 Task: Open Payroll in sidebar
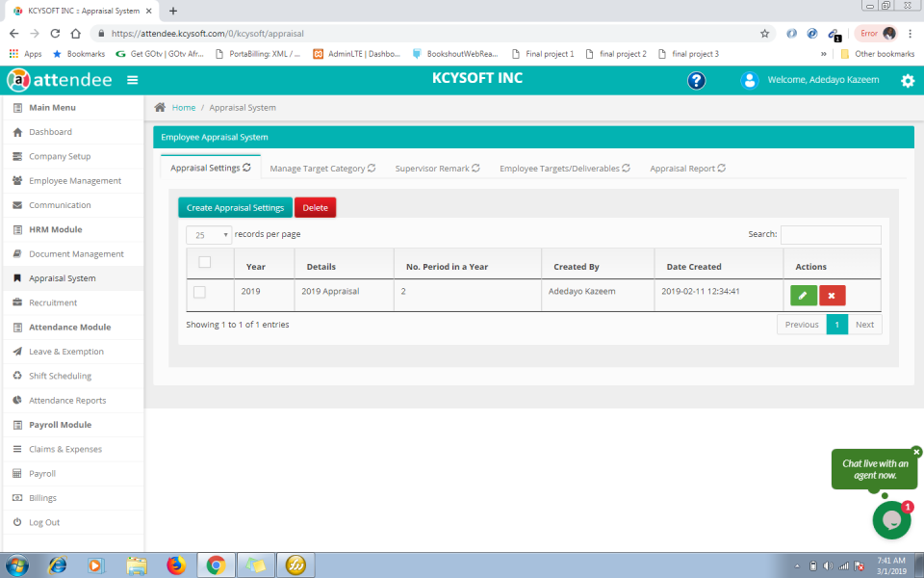[x=73, y=474]
